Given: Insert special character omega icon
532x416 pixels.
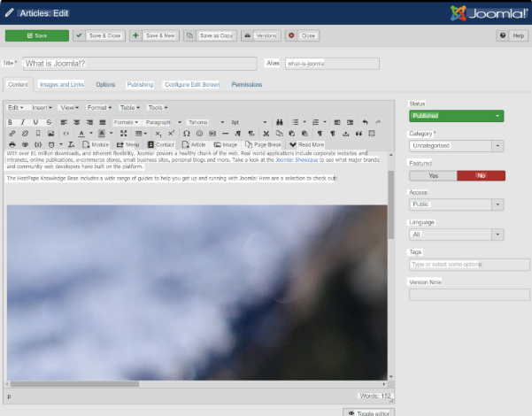Looking at the screenshot, I should [186, 134].
